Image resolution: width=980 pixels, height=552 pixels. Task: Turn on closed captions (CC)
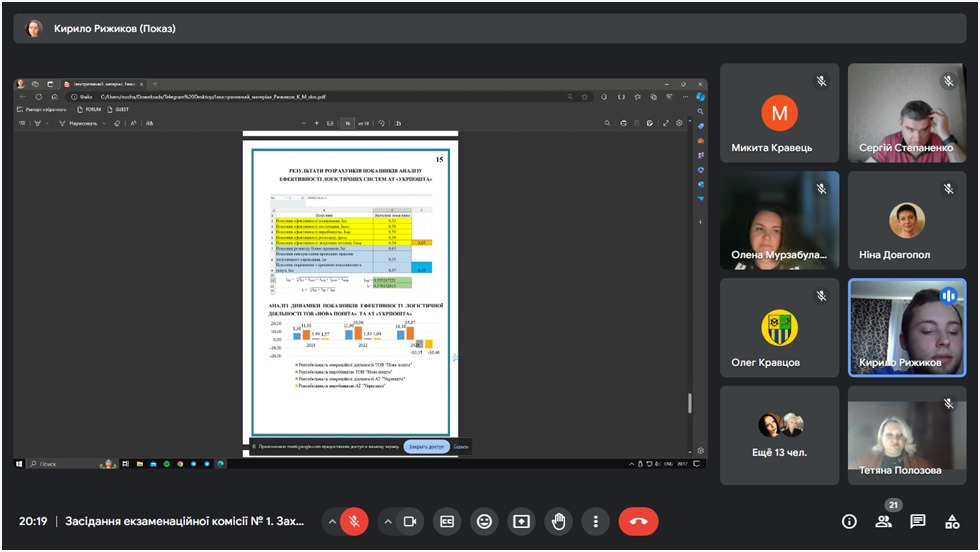pos(447,521)
